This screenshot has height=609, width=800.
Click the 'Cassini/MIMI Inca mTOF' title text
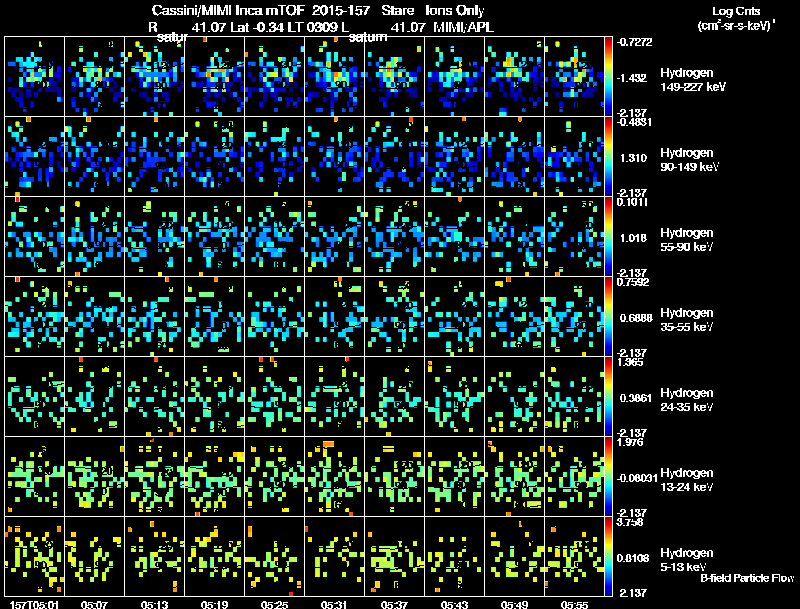tap(228, 10)
